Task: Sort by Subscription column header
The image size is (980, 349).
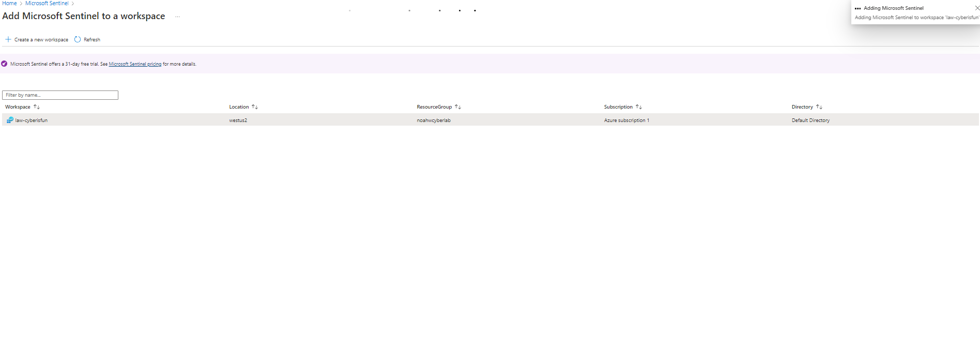Action: (x=618, y=107)
